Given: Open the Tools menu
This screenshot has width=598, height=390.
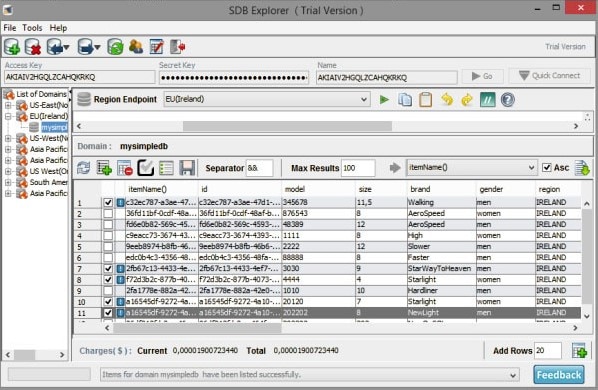Looking at the screenshot, I should coord(32,28).
